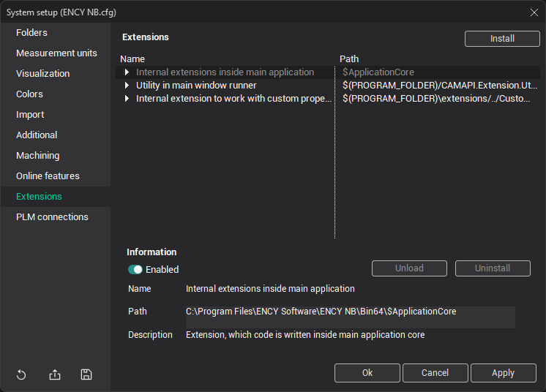Click the reset settings icon at bottom left
The width and height of the screenshot is (546, 392).
click(x=21, y=375)
